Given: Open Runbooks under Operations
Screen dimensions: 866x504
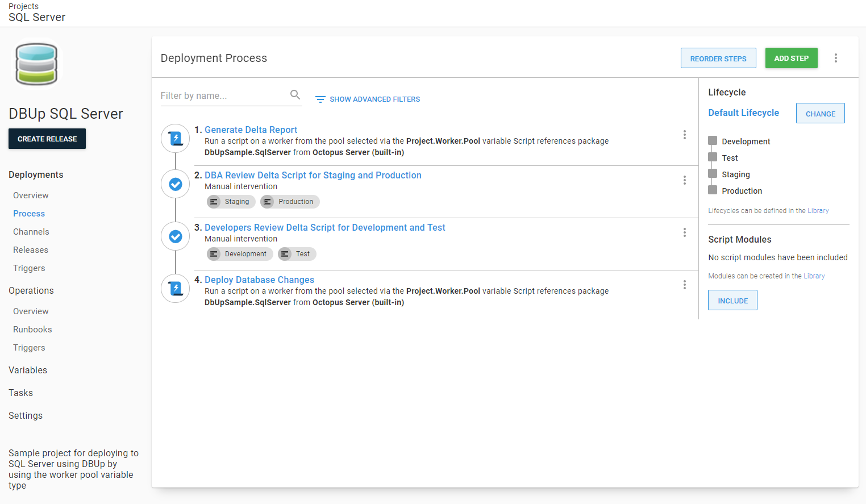Looking at the screenshot, I should tap(32, 330).
